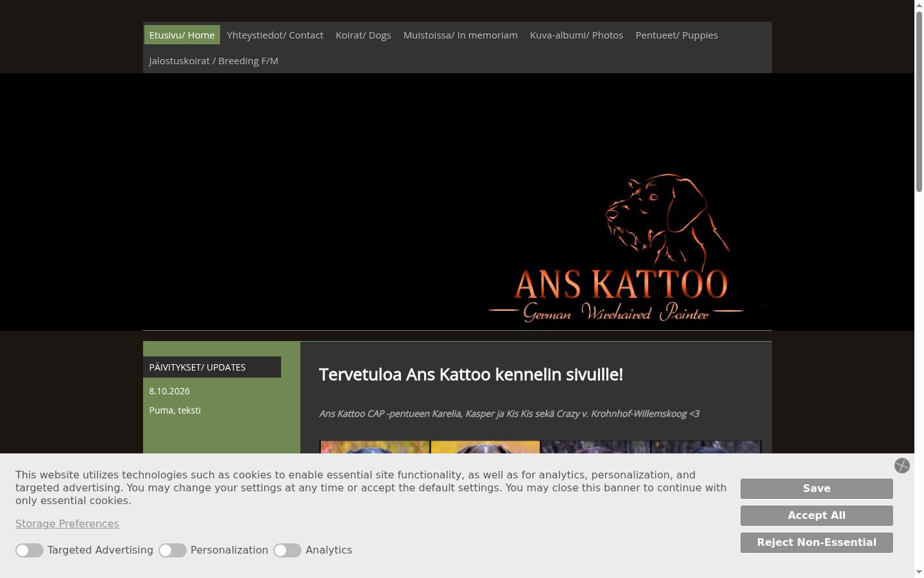The image size is (924, 578).
Task: Open Kuva-albumi/ Photos page
Action: (577, 35)
